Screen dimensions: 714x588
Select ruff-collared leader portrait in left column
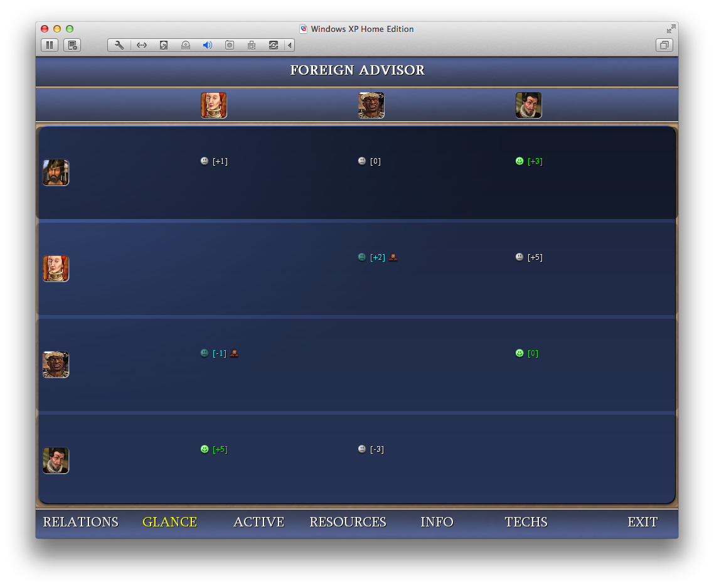56,461
